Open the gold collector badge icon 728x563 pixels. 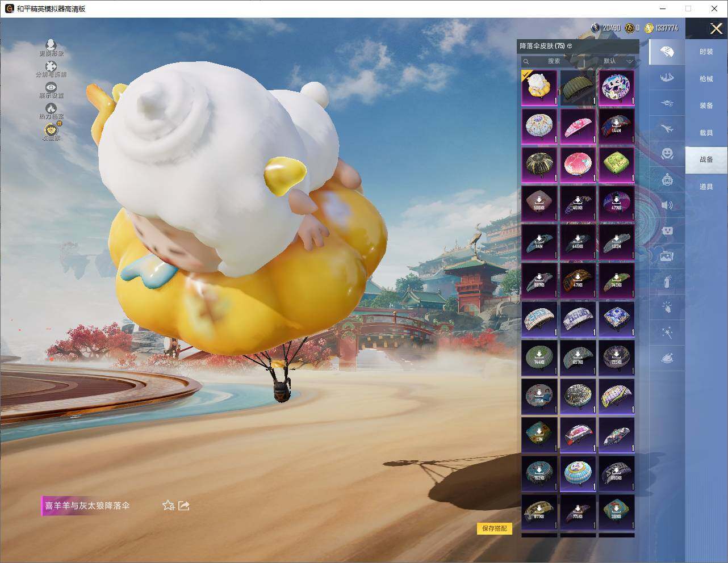51,131
